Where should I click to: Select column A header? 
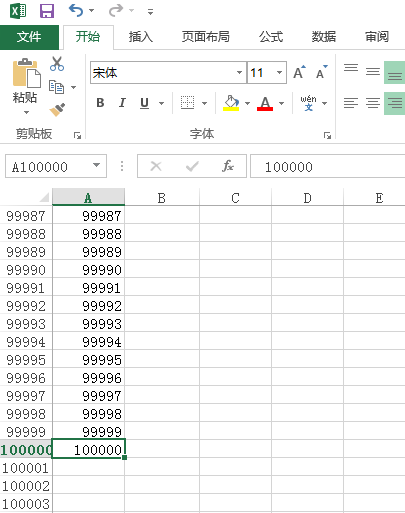pyautogui.click(x=88, y=198)
